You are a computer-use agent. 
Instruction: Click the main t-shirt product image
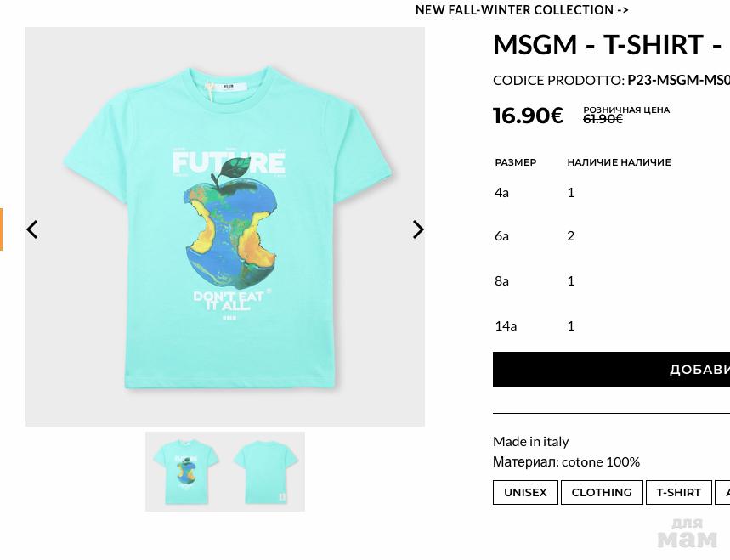tap(225, 227)
